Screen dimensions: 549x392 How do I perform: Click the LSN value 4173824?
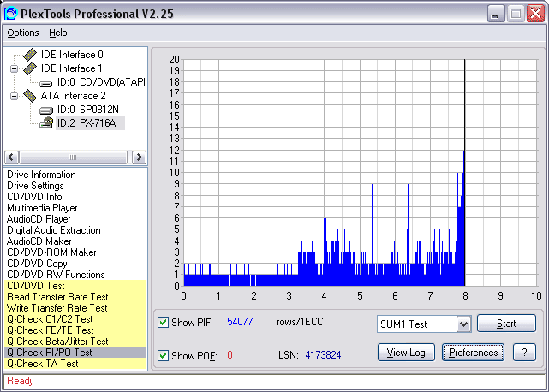click(x=323, y=355)
